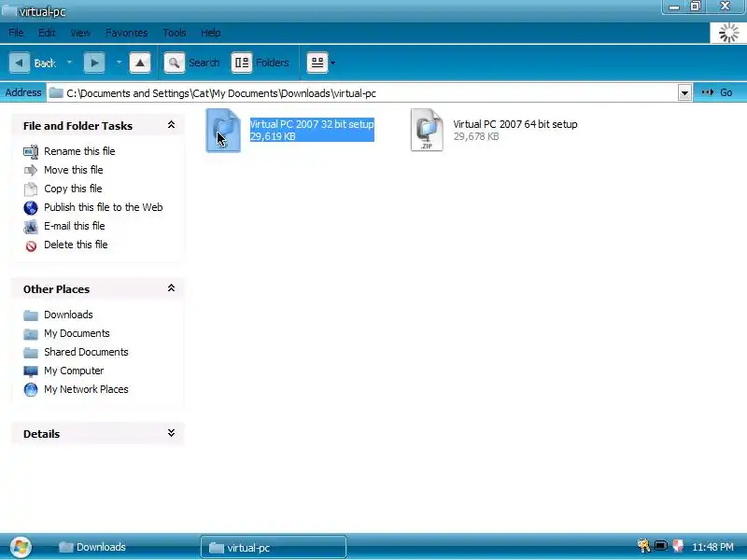Switch to Downloads taskbar window
Screen dimensions: 747x560
pyautogui.click(x=92, y=547)
